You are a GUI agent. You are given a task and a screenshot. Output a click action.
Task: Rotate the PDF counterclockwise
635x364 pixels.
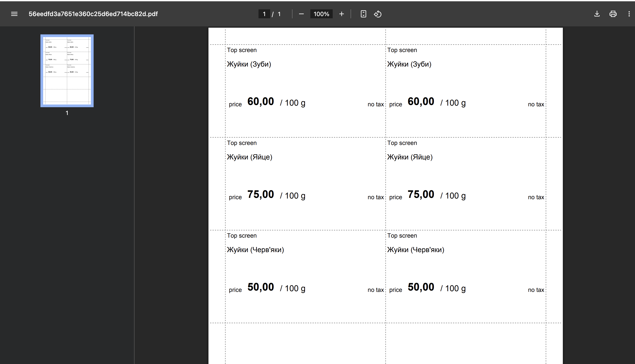pyautogui.click(x=378, y=14)
